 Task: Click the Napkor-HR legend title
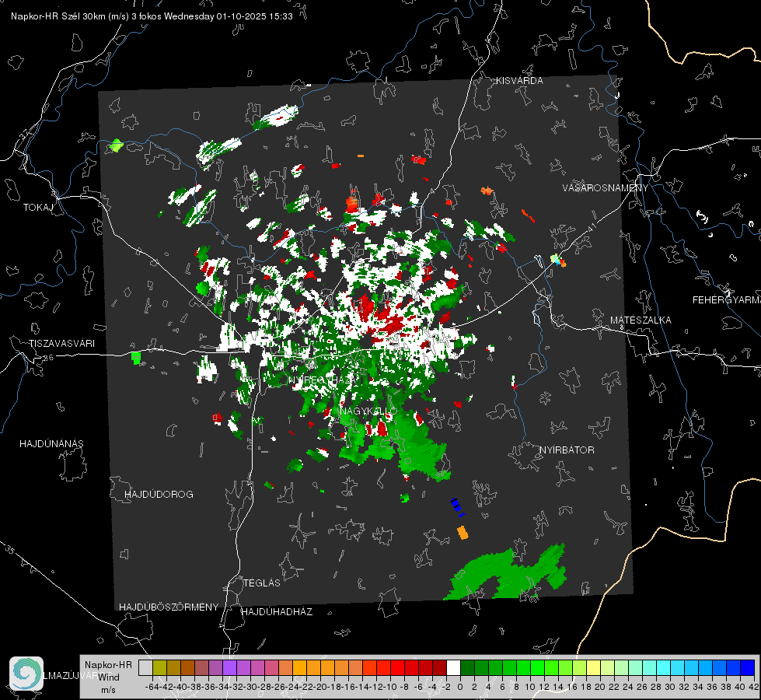(108, 665)
